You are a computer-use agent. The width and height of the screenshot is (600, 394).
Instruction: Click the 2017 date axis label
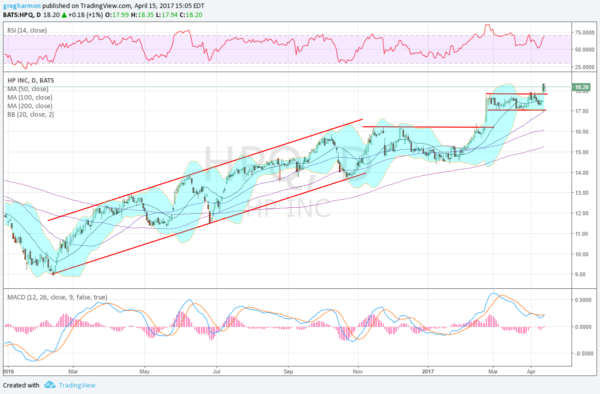[x=428, y=371]
